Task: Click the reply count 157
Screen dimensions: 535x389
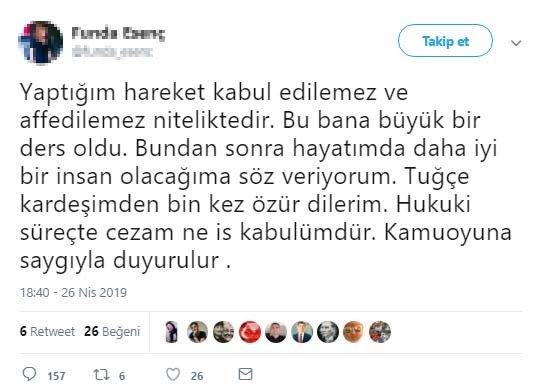Action: pyautogui.click(x=56, y=376)
